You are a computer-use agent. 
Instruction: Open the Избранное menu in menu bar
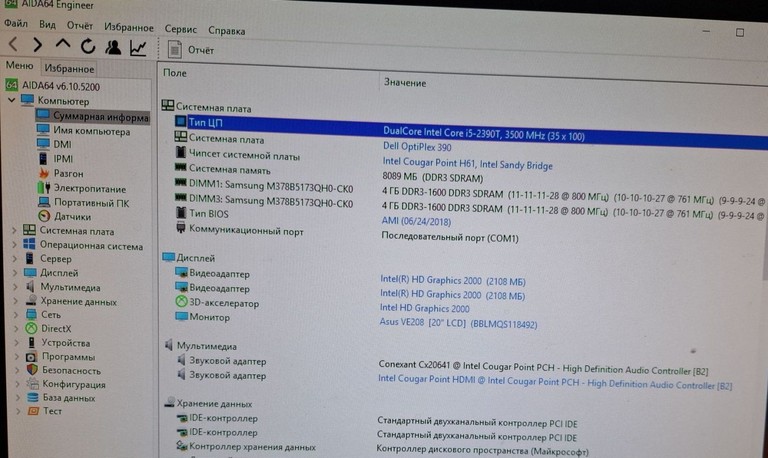pyautogui.click(x=129, y=27)
